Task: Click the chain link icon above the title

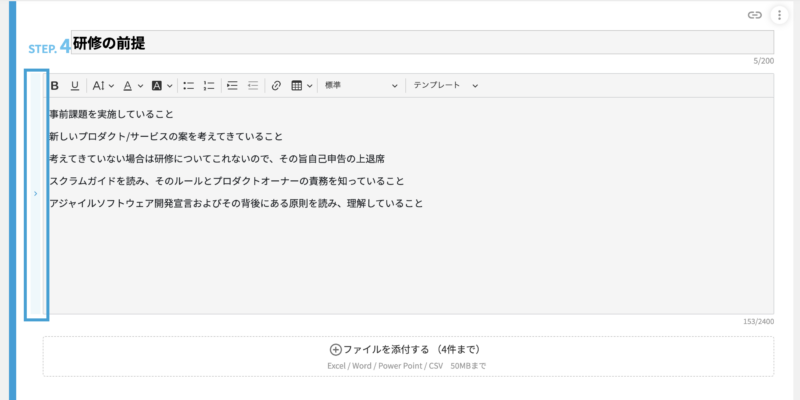Action: tap(755, 15)
